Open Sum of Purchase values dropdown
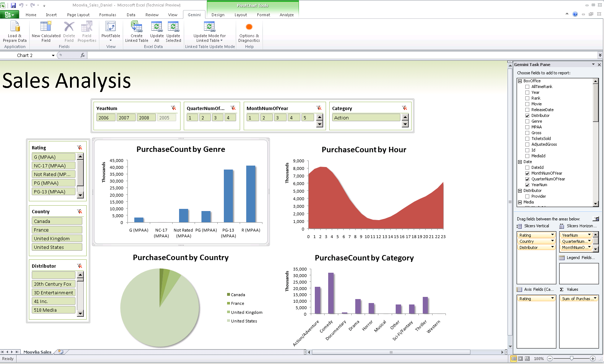The image size is (604, 364). coord(595,298)
